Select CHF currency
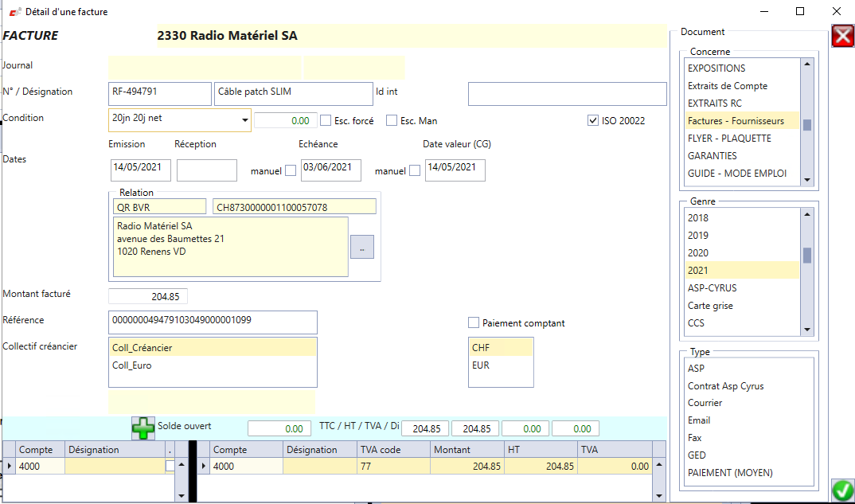Screen dimensions: 855x504 (501, 347)
